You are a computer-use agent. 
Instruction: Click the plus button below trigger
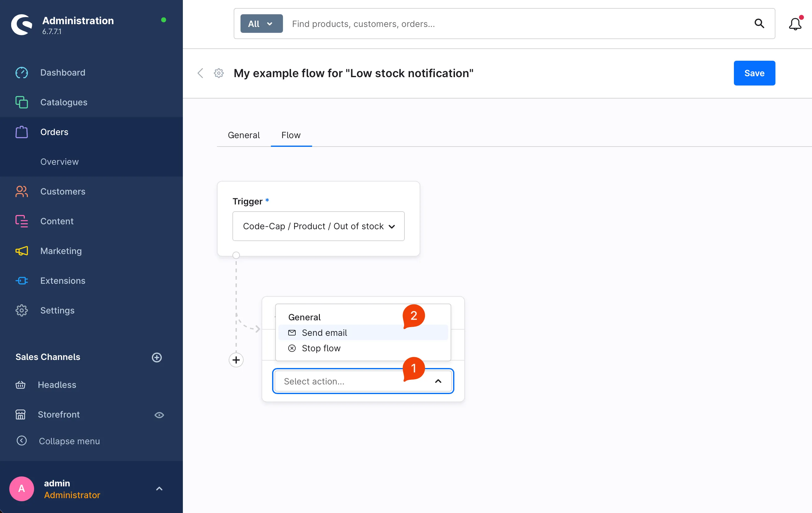tap(236, 360)
